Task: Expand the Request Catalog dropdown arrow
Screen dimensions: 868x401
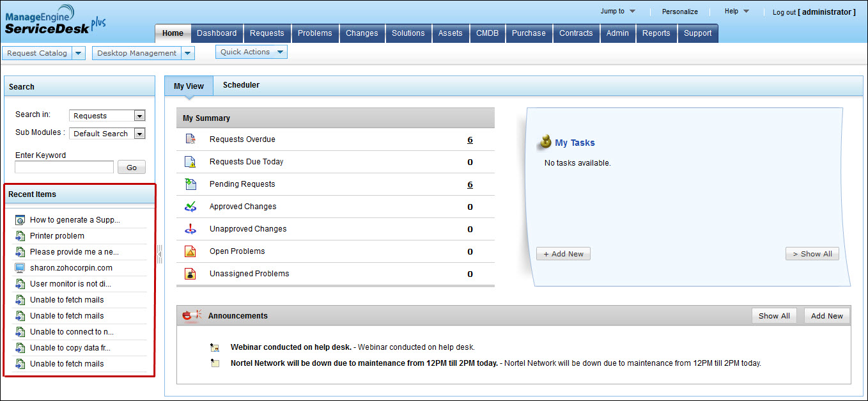Action: click(78, 53)
